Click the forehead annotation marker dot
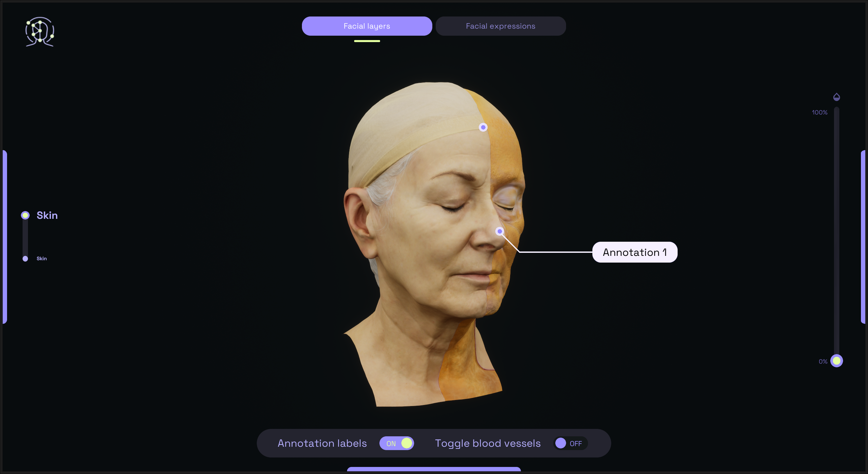 [x=483, y=127]
